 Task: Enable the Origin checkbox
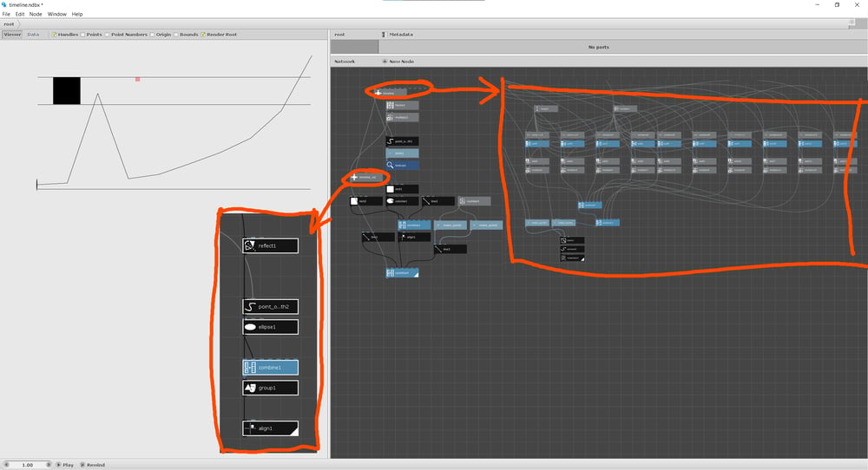tap(152, 35)
